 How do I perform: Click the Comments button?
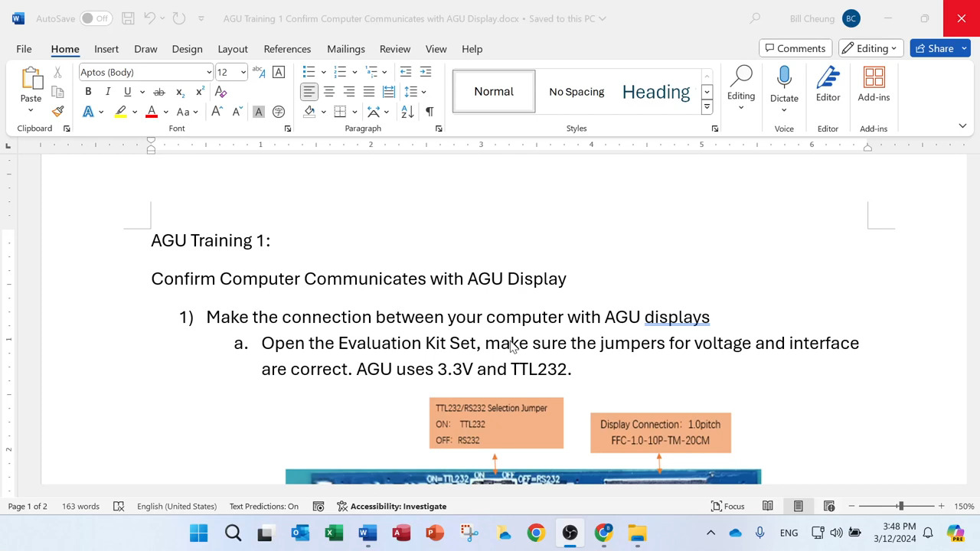pyautogui.click(x=795, y=48)
